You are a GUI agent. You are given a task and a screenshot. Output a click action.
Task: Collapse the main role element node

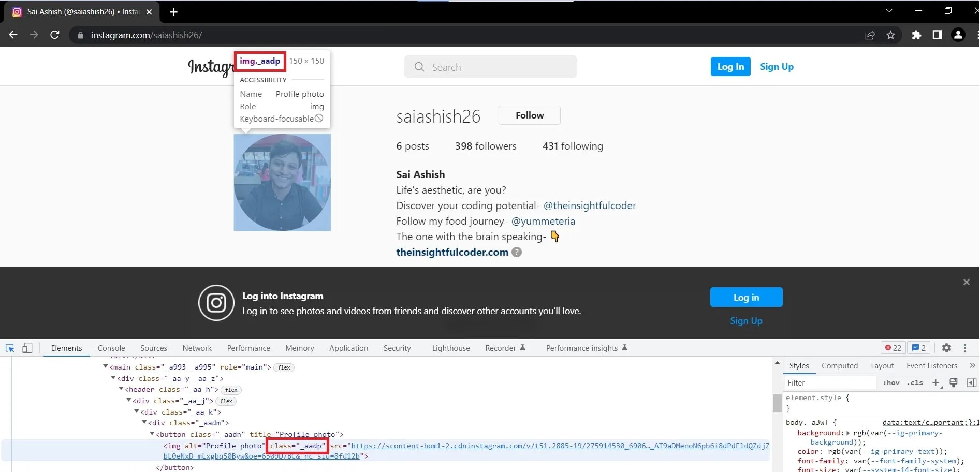tap(106, 367)
